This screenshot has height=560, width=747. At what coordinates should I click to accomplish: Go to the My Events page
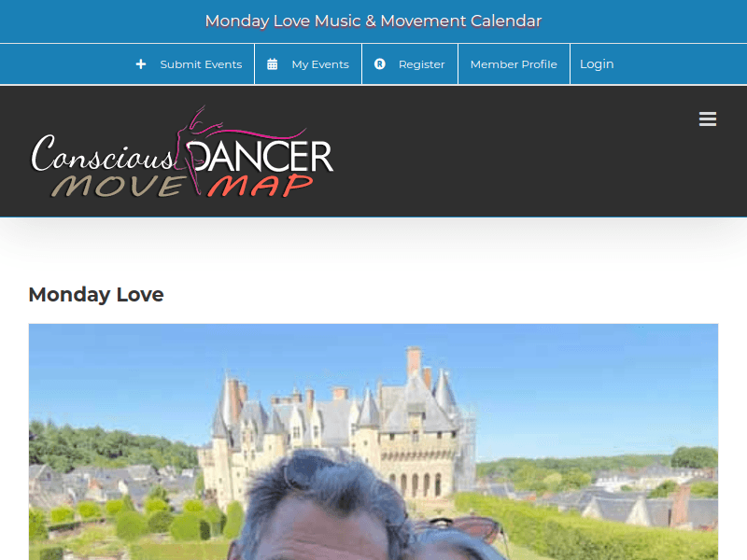(320, 64)
